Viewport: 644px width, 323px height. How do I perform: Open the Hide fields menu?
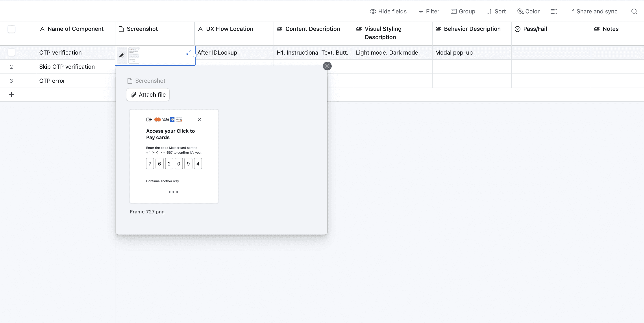click(x=388, y=11)
